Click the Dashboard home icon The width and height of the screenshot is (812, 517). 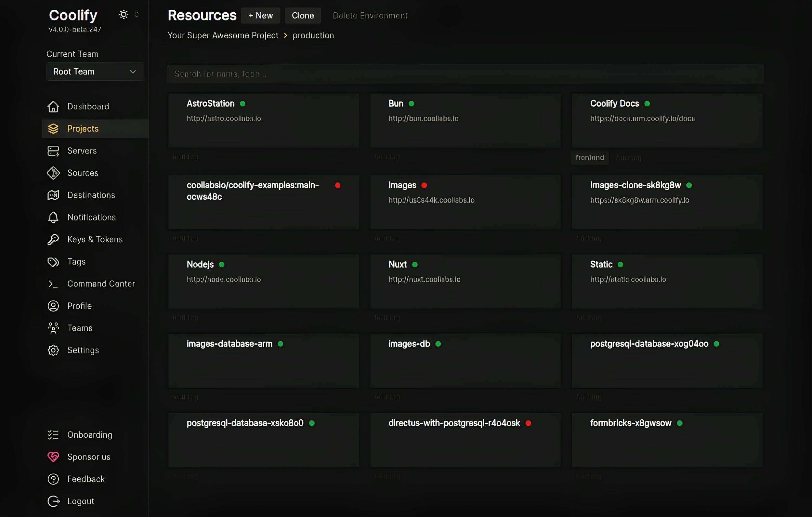click(x=53, y=107)
